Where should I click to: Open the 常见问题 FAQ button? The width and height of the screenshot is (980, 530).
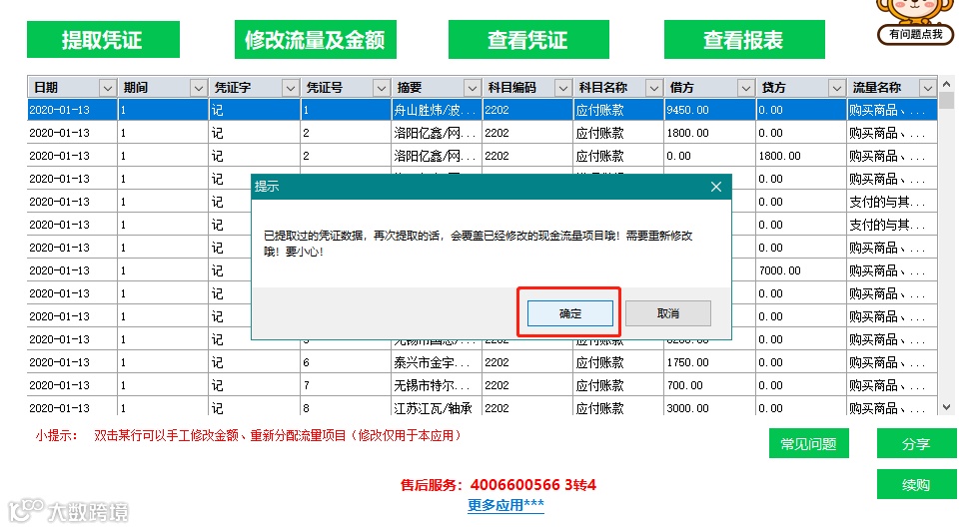point(809,444)
